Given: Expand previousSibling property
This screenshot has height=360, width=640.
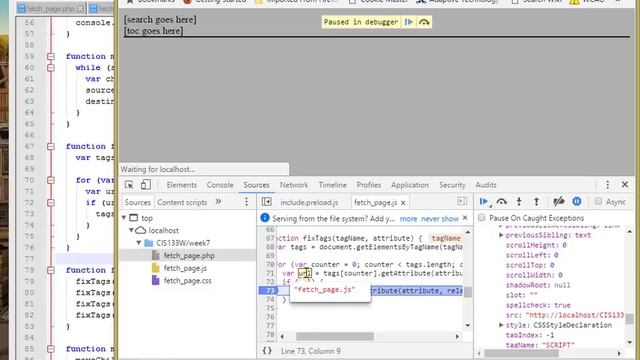Looking at the screenshot, I should [x=501, y=235].
